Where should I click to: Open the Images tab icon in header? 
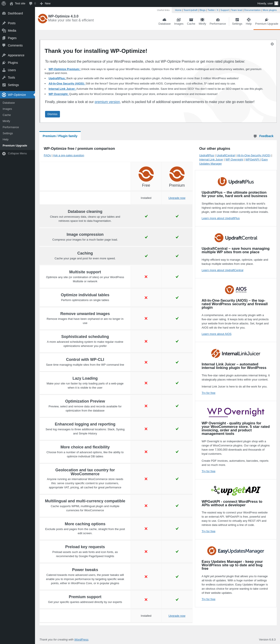(x=178, y=20)
